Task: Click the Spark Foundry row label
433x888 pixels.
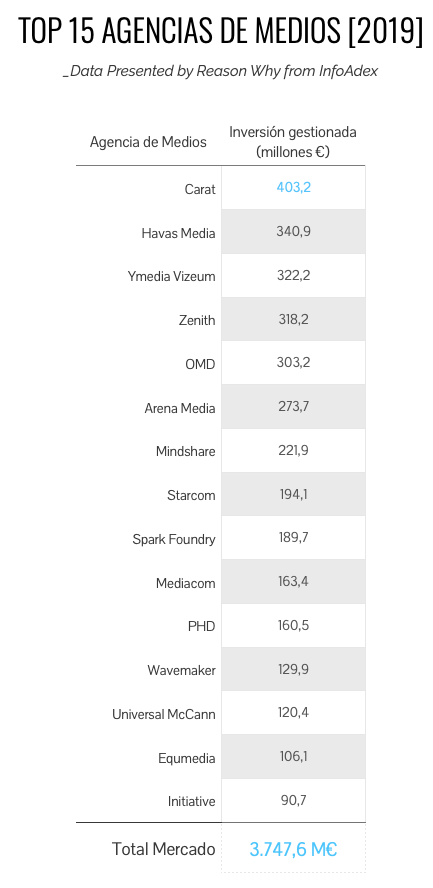Action: click(174, 539)
